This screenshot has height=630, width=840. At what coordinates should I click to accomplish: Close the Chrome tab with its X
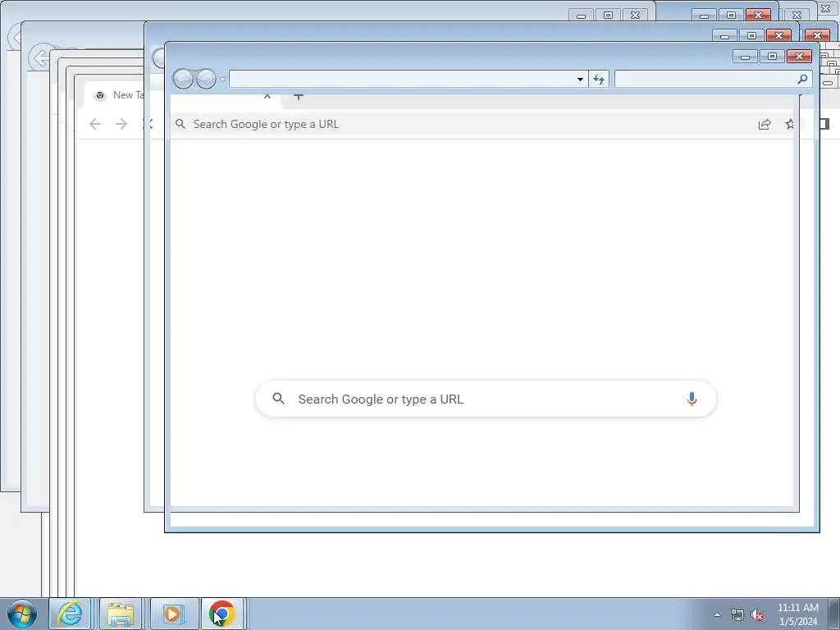click(x=267, y=97)
